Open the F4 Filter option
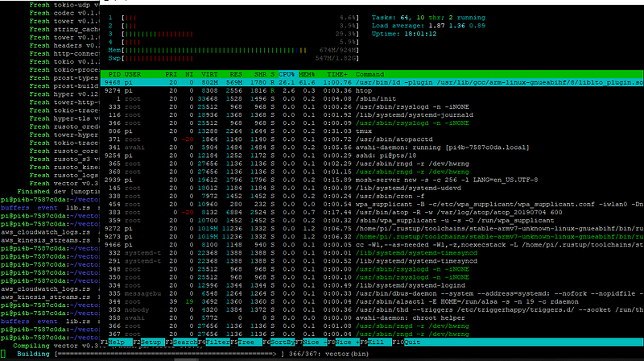The height and width of the screenshot is (361, 644). (x=213, y=342)
